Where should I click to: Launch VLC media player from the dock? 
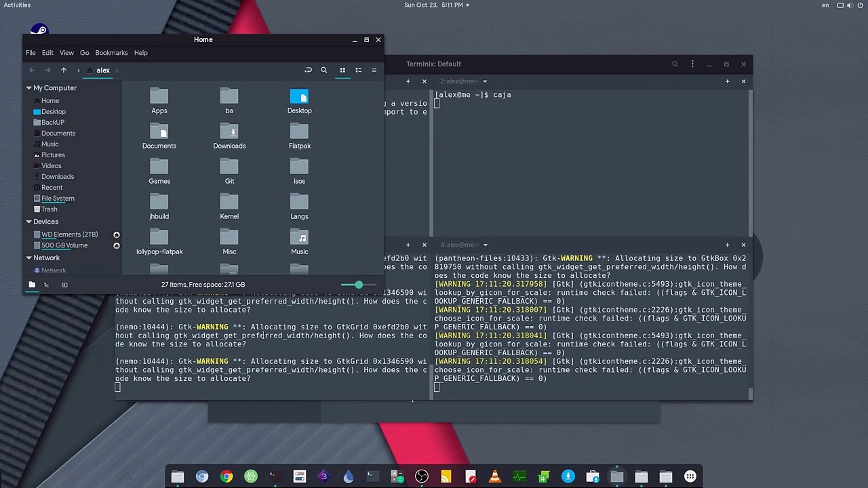[495, 476]
